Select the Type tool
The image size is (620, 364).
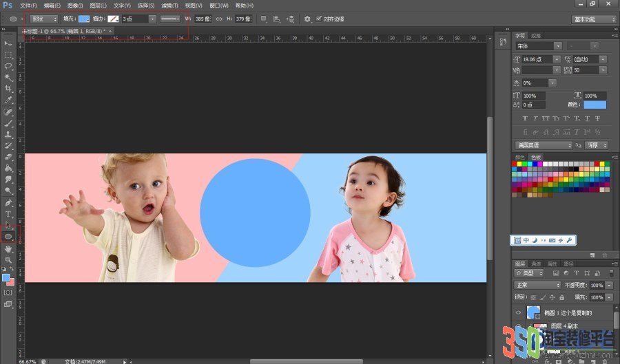coord(8,214)
